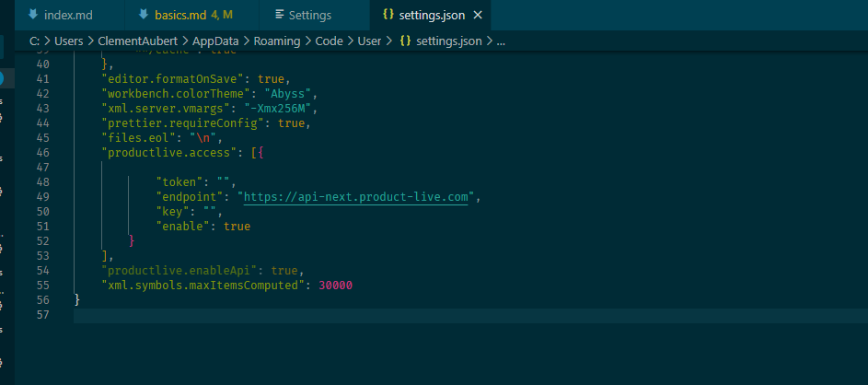Click the markdown icon on index.md tab

32,16
